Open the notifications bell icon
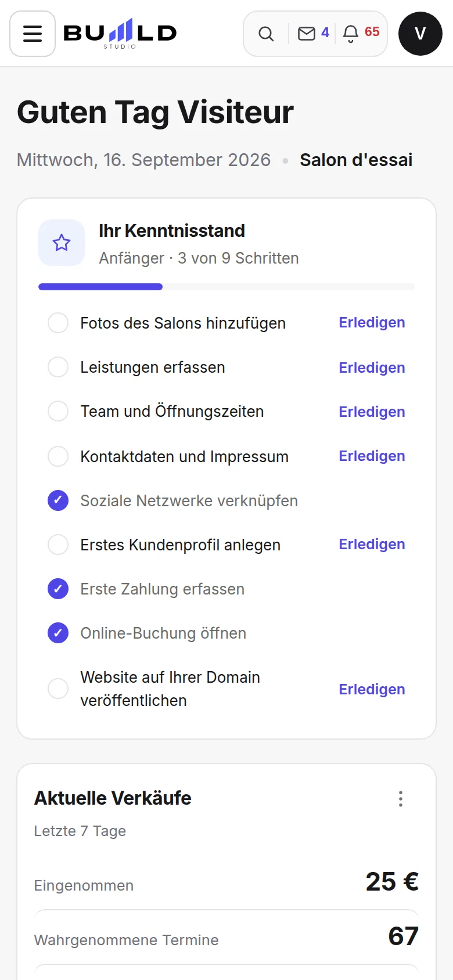This screenshot has height=980, width=453. click(x=361, y=33)
